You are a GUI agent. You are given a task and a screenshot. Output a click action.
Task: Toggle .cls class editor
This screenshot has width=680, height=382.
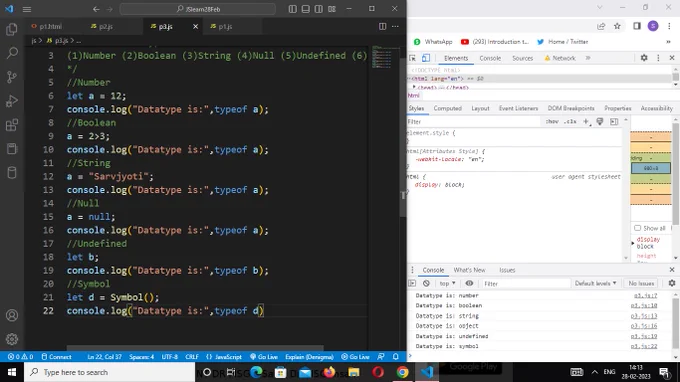(x=570, y=122)
